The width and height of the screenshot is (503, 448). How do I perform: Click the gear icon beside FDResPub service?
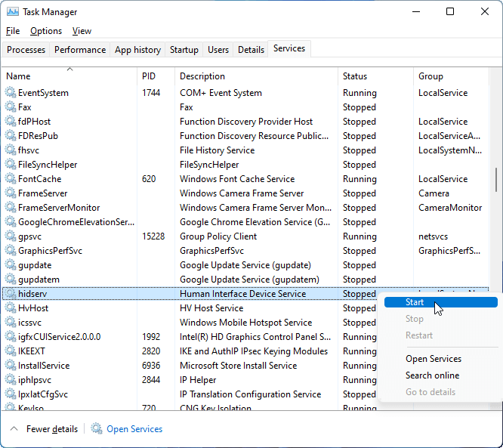(11, 136)
